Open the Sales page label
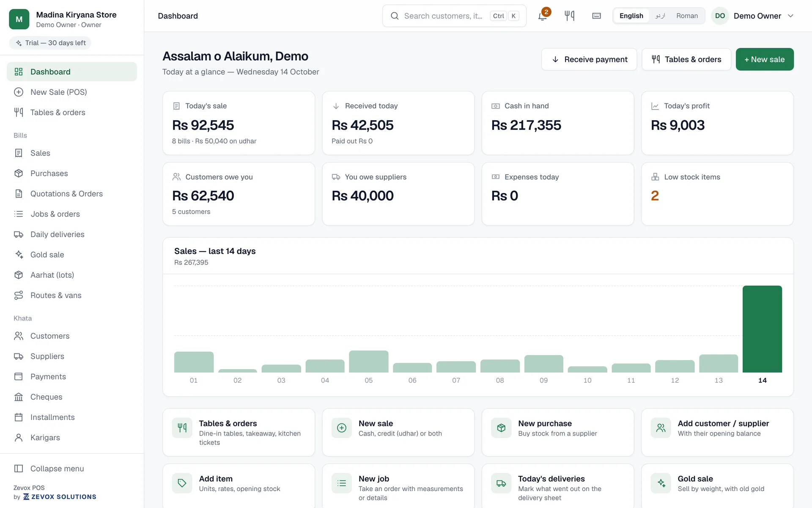This screenshot has width=812, height=508. [40, 153]
